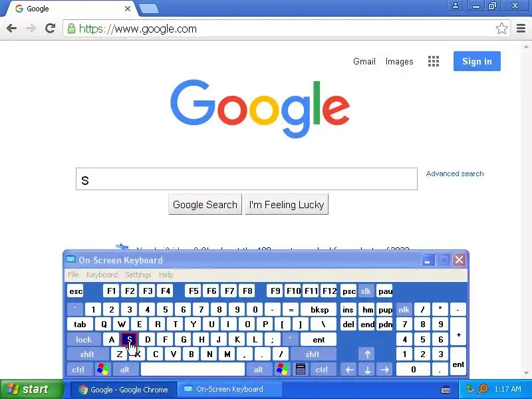Click the magnifier icon in system tray
The height and width of the screenshot is (399, 532).
click(483, 389)
